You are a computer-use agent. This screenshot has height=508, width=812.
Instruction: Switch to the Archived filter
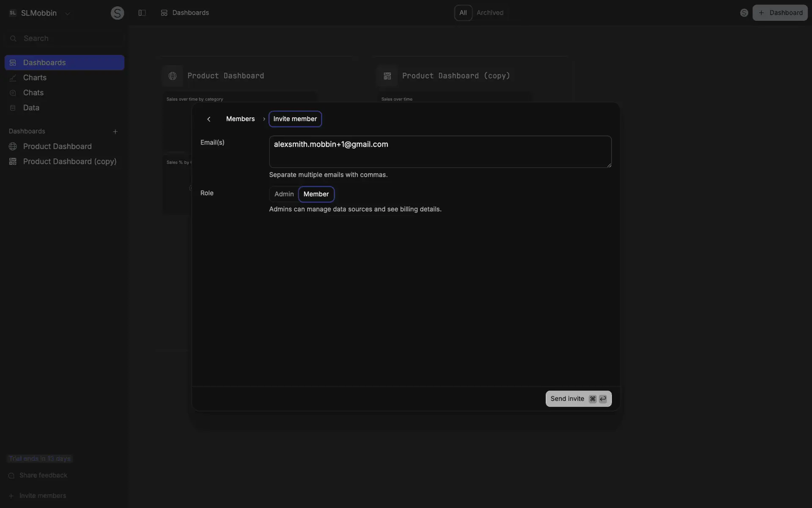tap(490, 13)
